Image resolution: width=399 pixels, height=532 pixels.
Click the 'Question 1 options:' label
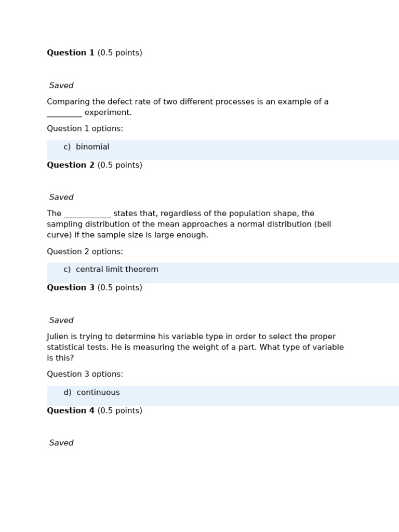(x=85, y=129)
